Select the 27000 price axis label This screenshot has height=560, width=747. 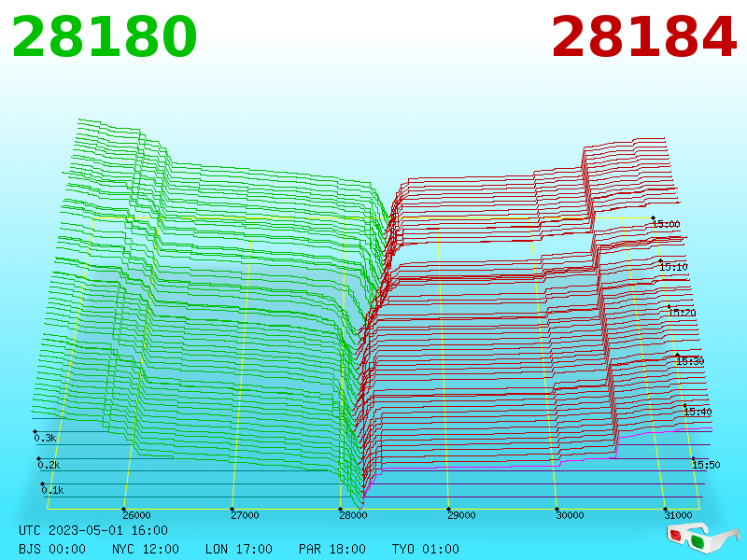245,515
